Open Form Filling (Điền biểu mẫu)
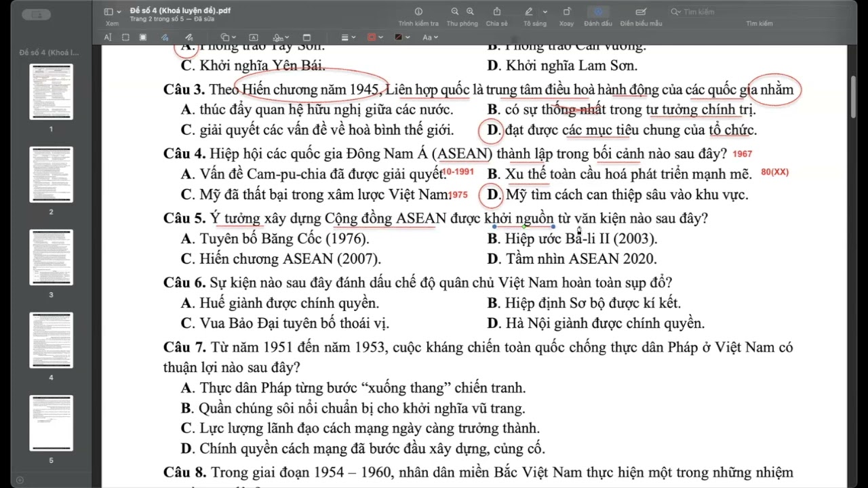 [x=641, y=12]
